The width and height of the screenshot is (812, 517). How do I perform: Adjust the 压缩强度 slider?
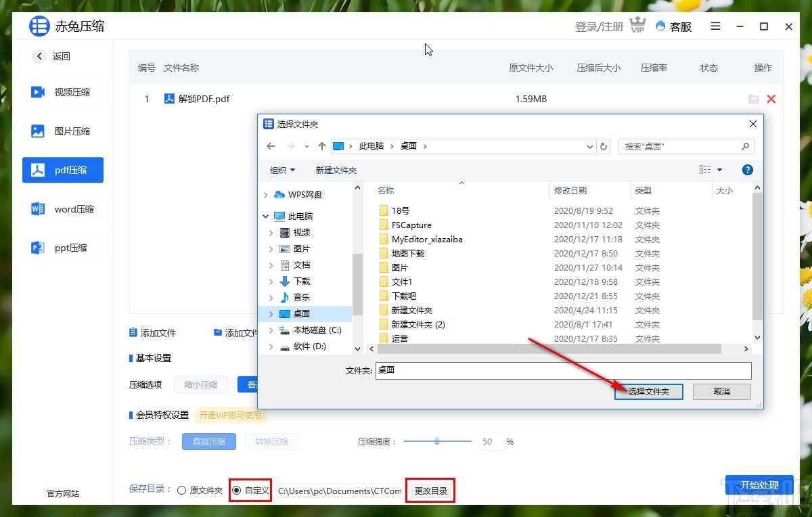tap(437, 441)
